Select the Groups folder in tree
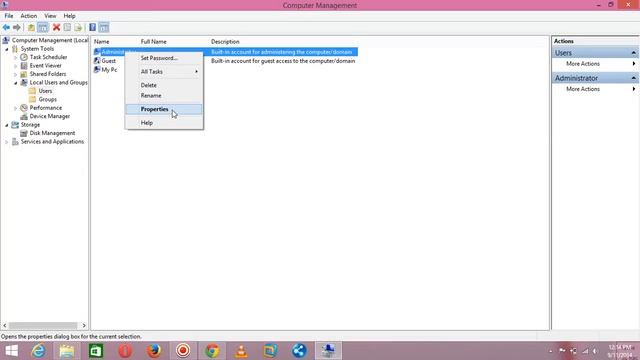 pyautogui.click(x=47, y=99)
